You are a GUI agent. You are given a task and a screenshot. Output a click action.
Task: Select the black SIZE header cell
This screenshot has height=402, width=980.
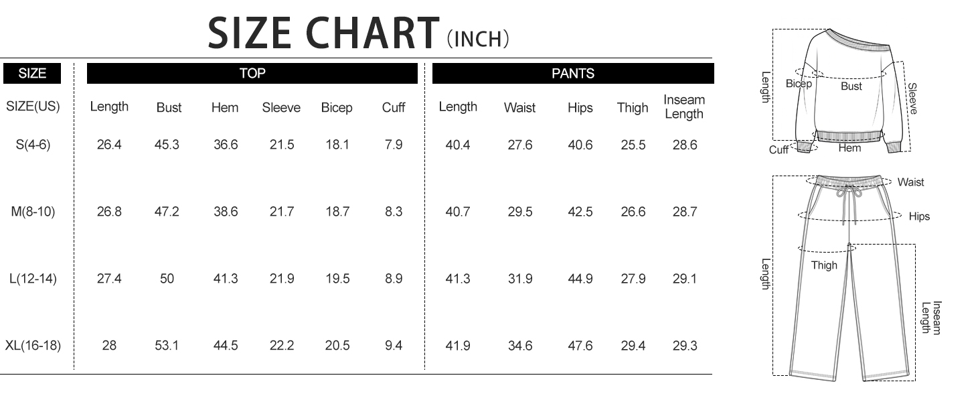click(x=31, y=74)
